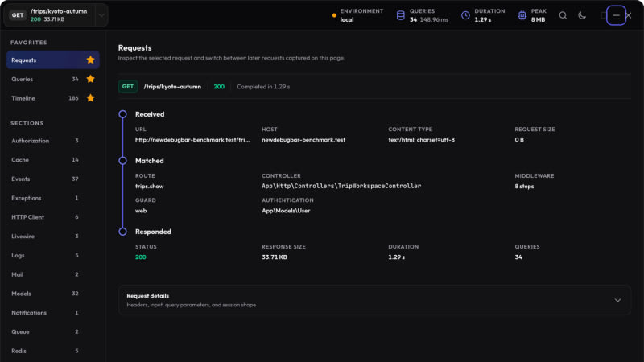Minimize the debugbar panel
The width and height of the screenshot is (644, 362).
pyautogui.click(x=616, y=15)
